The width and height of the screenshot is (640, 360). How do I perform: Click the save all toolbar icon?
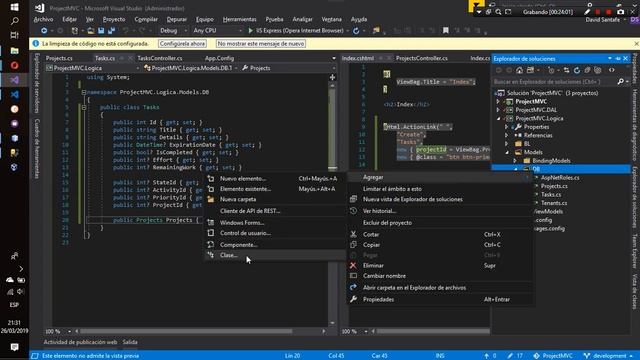(111, 31)
